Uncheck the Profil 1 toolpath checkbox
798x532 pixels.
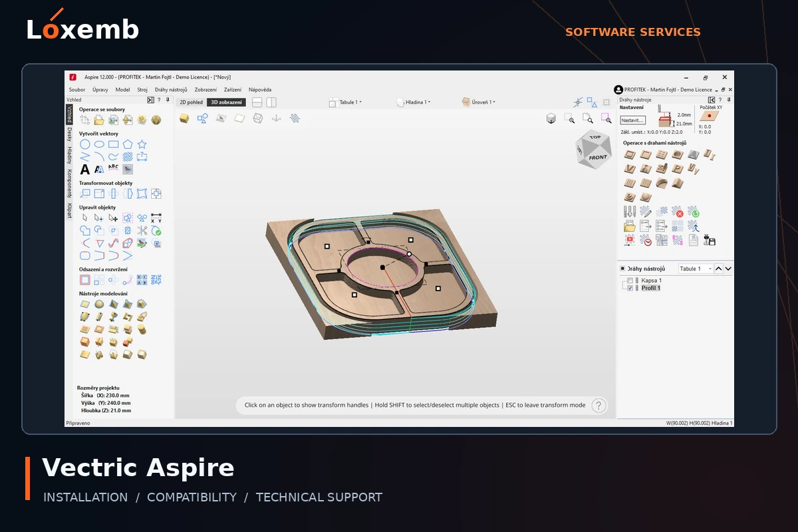coord(630,288)
